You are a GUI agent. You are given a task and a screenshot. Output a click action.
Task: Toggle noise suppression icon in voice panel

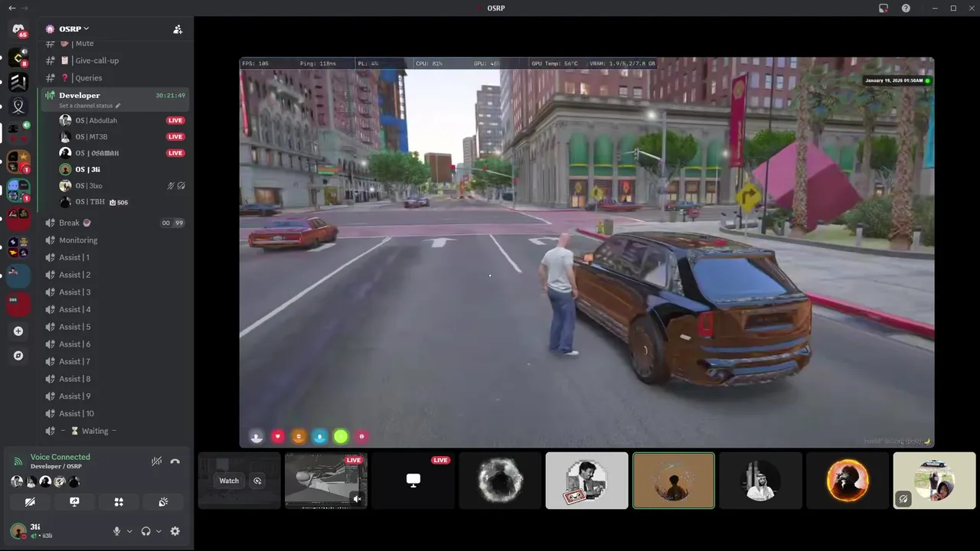coord(156,461)
